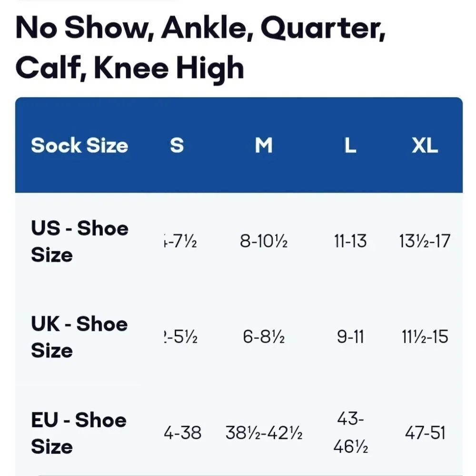Viewport: 476px width, 476px height.
Task: Click the No Show, Ankle, Quarter heading
Action: [x=201, y=28]
